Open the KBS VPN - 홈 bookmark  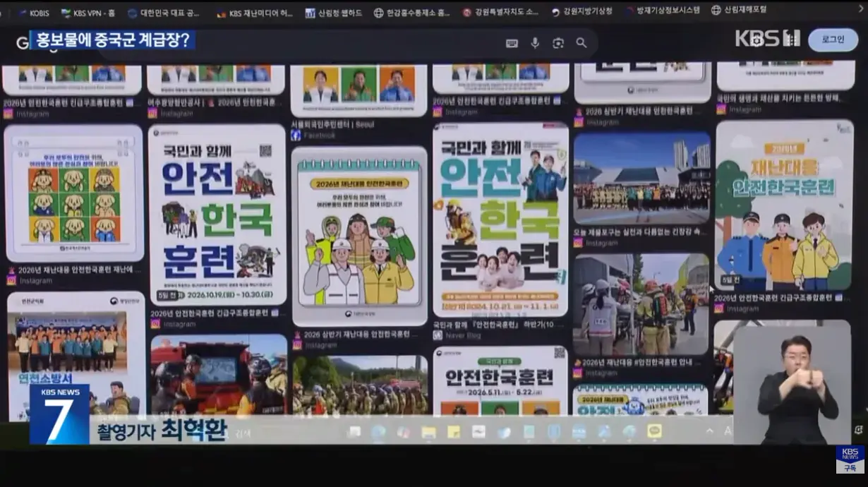(88, 13)
